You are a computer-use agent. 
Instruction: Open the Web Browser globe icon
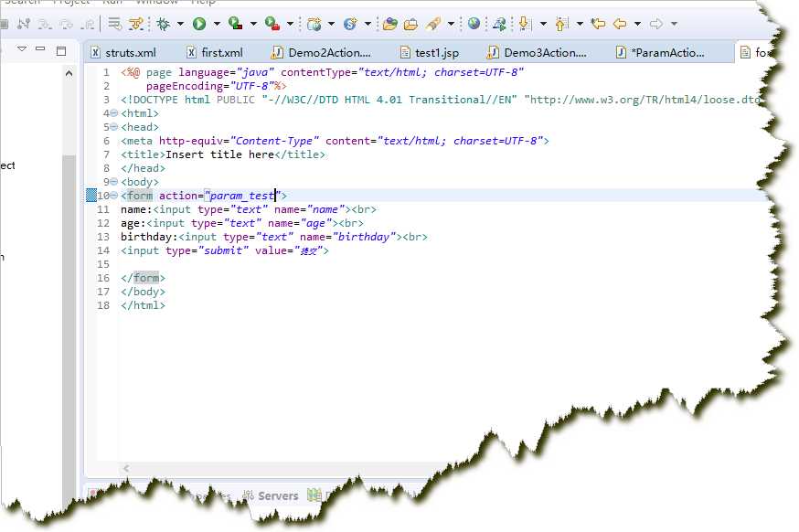(474, 24)
